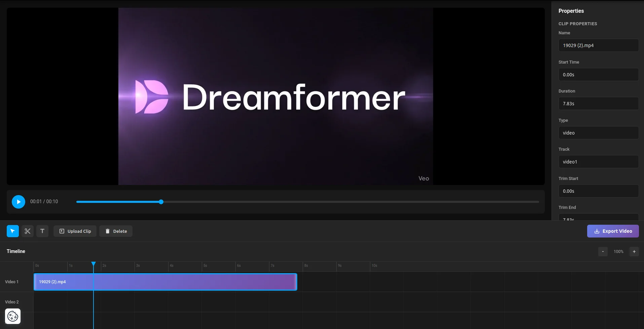Open the Type selector showing video
The image size is (644, 329).
[598, 133]
